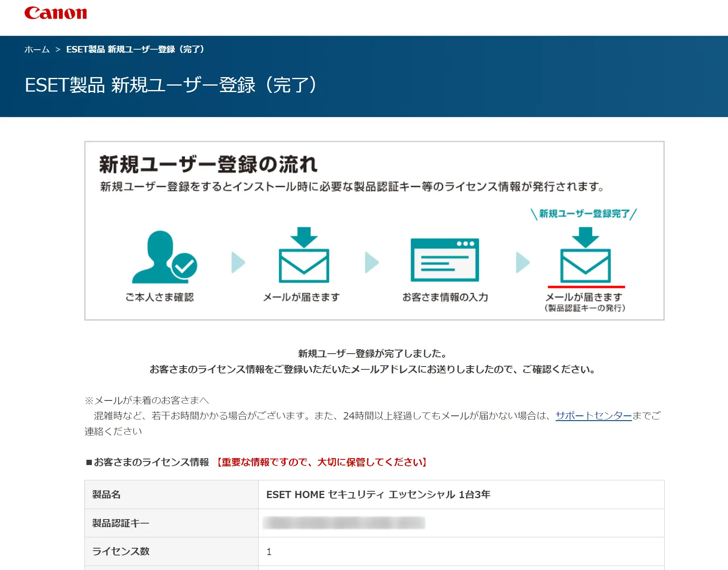Click the ※メールが未着のお客さまへ note
The width and height of the screenshot is (728, 570).
click(x=147, y=400)
